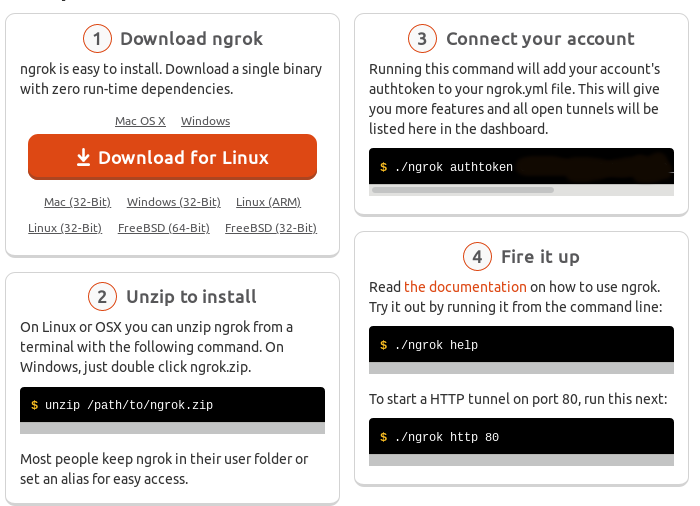Click the ./ngrok help command box
Viewport: 700px width, 506px height.
click(521, 345)
